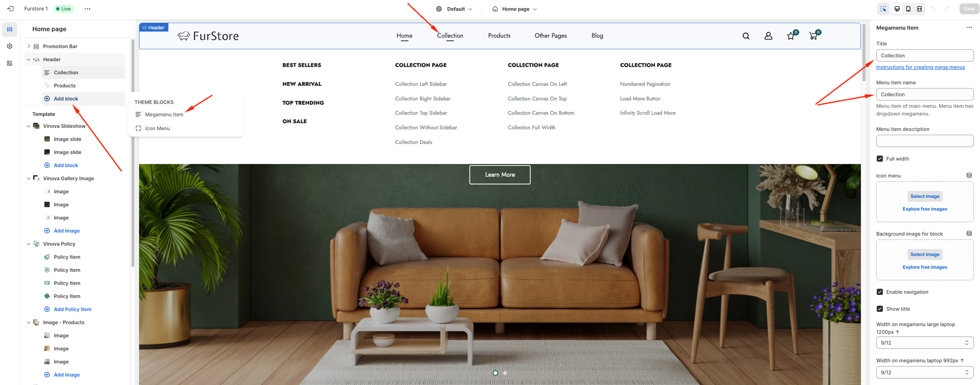Click the second slideshow pagination dot
This screenshot has width=980, height=385.
coord(505,373)
